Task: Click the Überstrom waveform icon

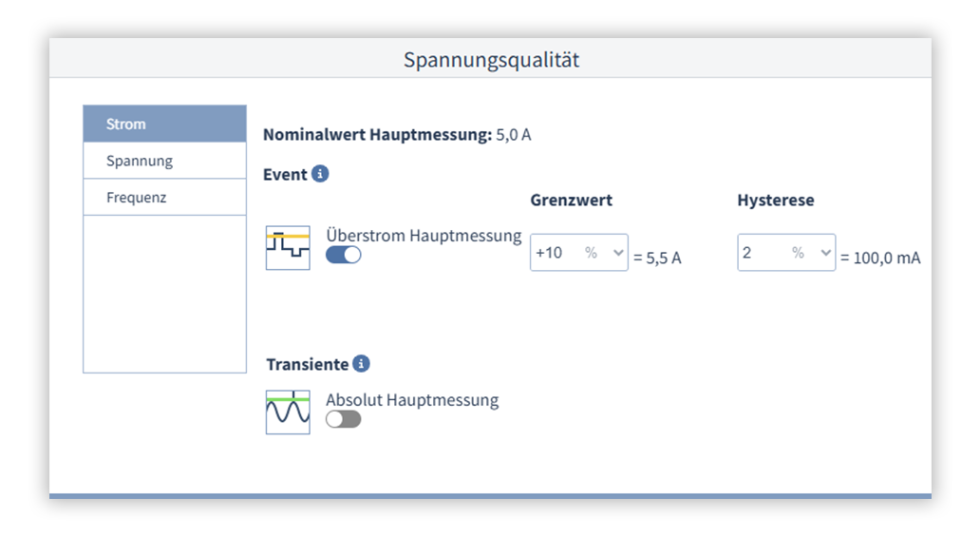Action: pos(288,248)
